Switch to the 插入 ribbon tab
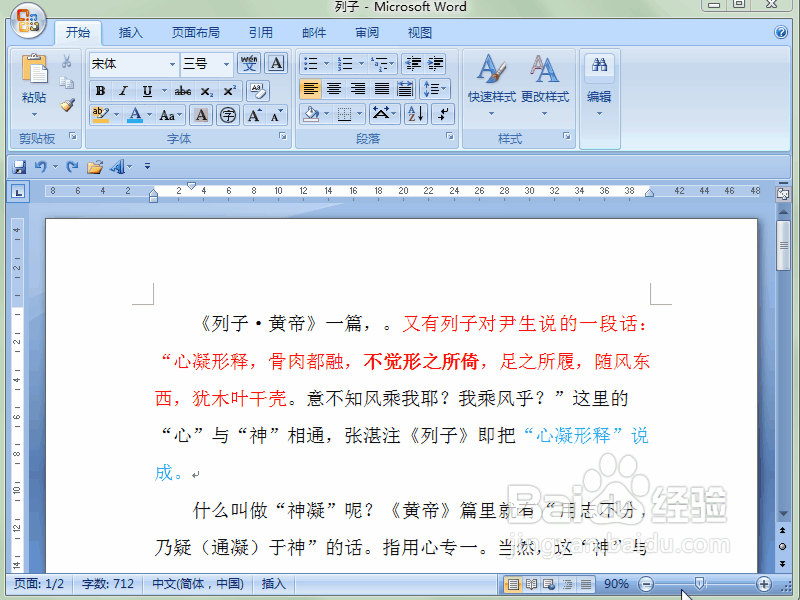 click(x=130, y=32)
